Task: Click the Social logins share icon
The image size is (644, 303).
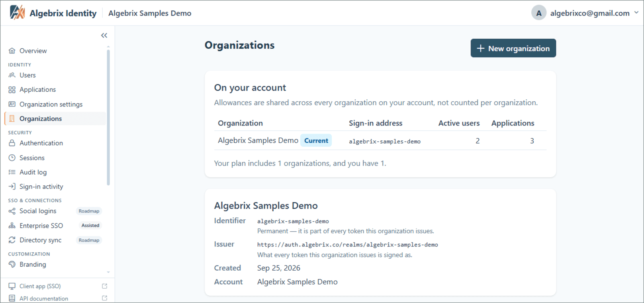Action: 12,211
